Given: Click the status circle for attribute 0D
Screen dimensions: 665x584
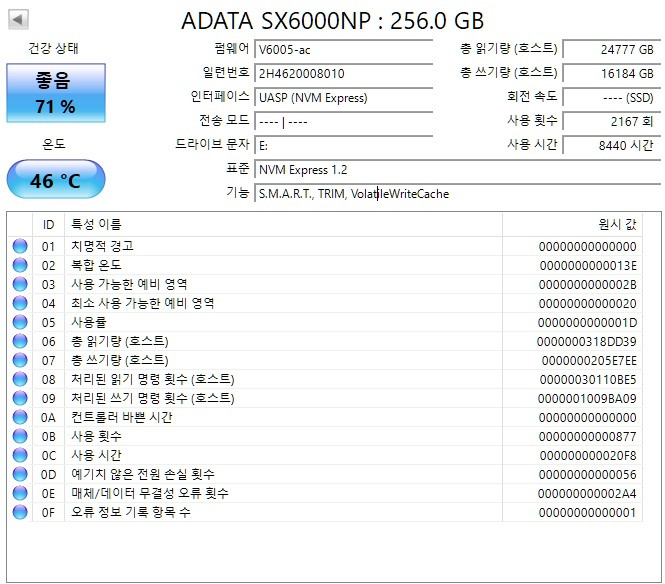Looking at the screenshot, I should coord(20,474).
